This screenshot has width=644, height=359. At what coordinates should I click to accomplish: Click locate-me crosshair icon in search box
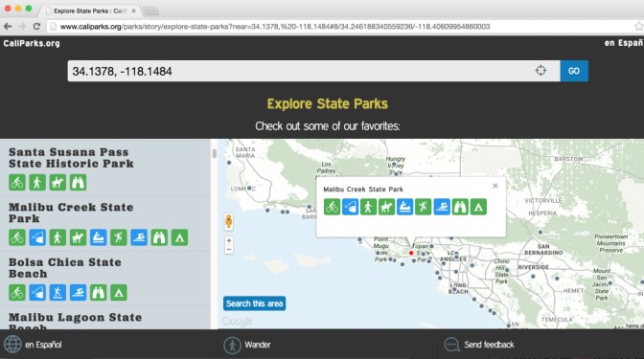[540, 71]
